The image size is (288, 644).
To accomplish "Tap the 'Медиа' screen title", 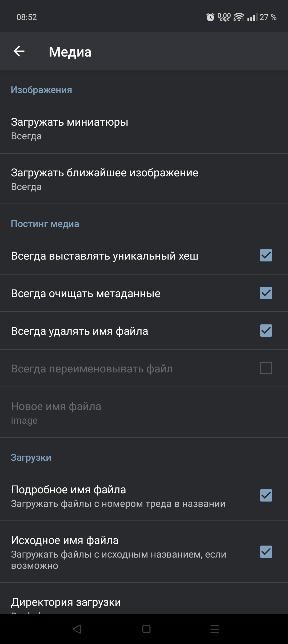I will [70, 52].
